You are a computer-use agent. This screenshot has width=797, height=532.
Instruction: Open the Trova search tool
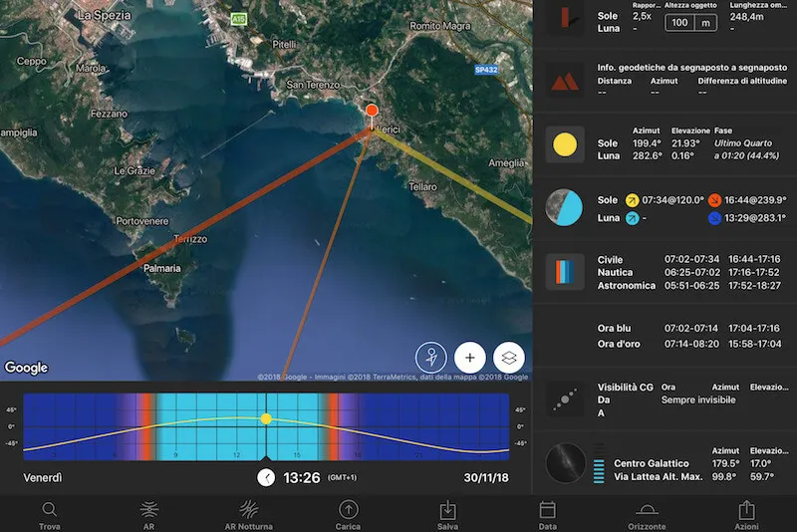click(x=49, y=515)
